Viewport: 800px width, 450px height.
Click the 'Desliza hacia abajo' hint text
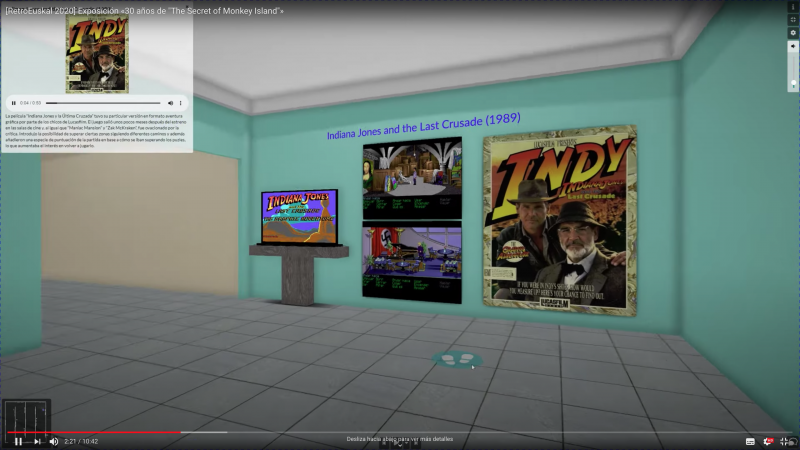pos(399,439)
